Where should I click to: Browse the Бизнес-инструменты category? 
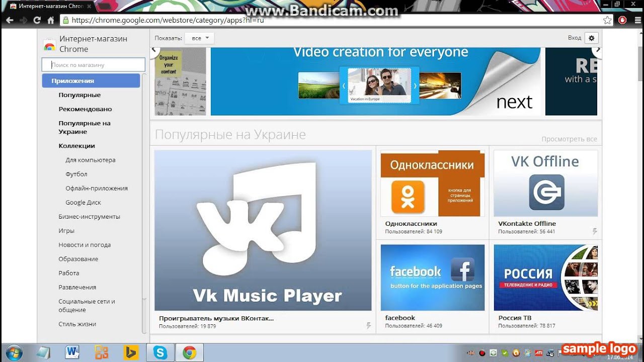click(x=89, y=217)
